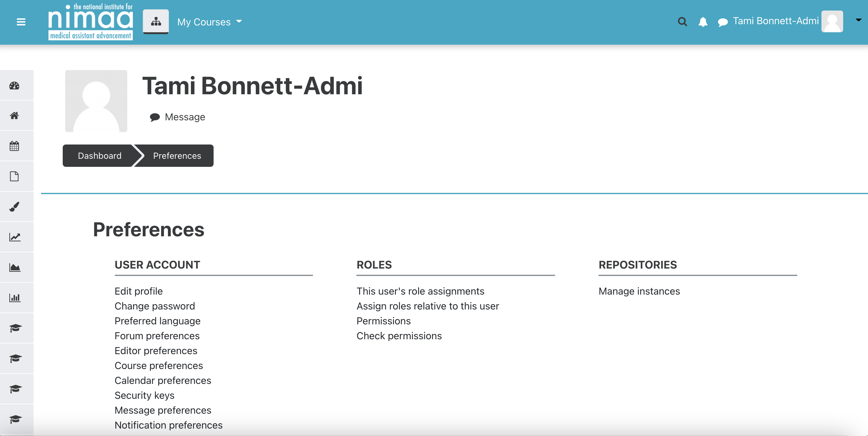
Task: Click the line chart sidebar icon
Action: pyautogui.click(x=15, y=237)
